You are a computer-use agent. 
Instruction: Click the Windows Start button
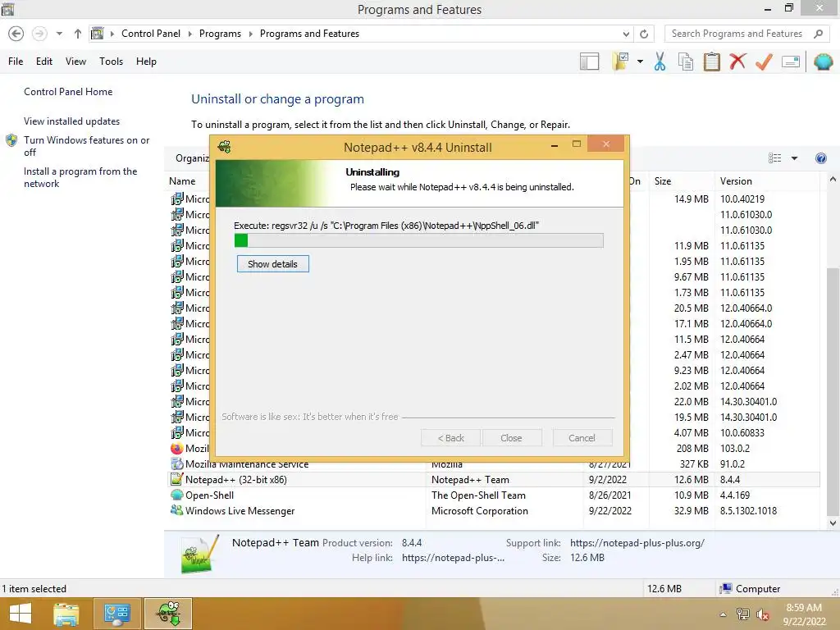tap(21, 614)
